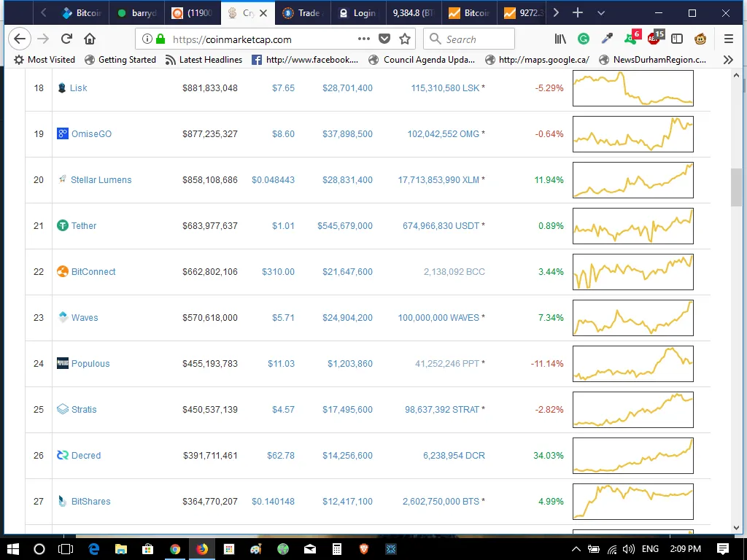
Task: Open the Windows Start menu
Action: 13,549
